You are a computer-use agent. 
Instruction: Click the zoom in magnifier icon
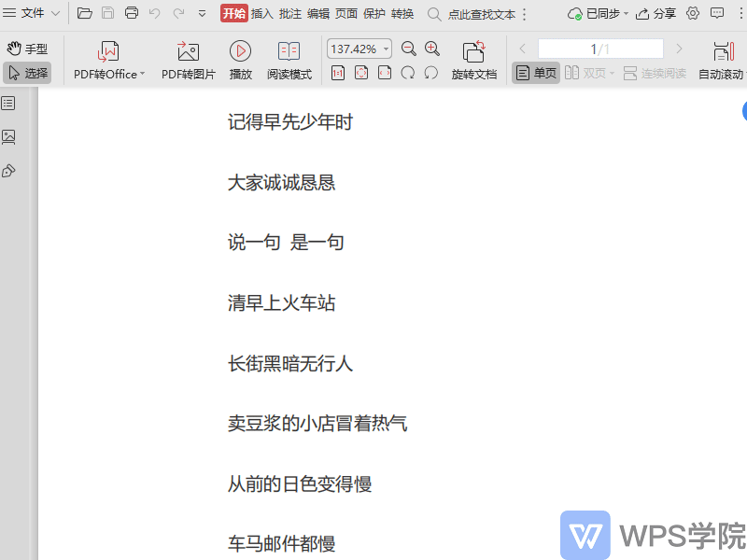[433, 48]
